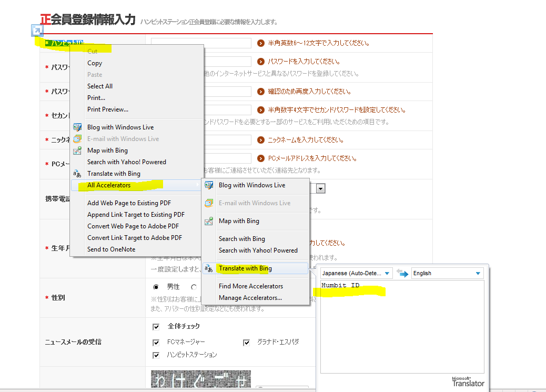
Task: Choose Append Link Target to Existing PDF
Action: click(x=136, y=215)
